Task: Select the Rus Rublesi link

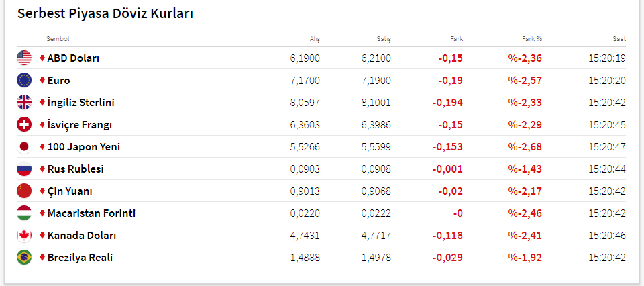Action: (75, 169)
